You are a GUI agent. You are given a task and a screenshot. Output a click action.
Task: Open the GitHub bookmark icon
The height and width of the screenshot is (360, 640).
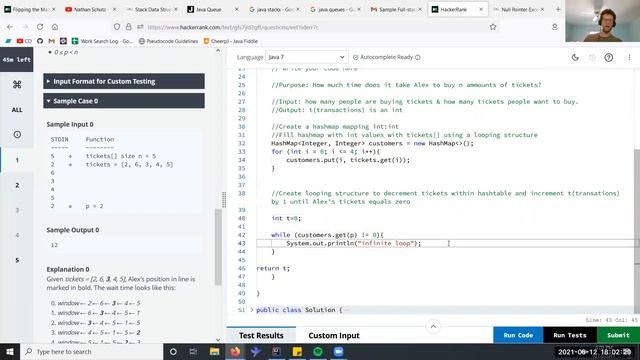coord(40,41)
